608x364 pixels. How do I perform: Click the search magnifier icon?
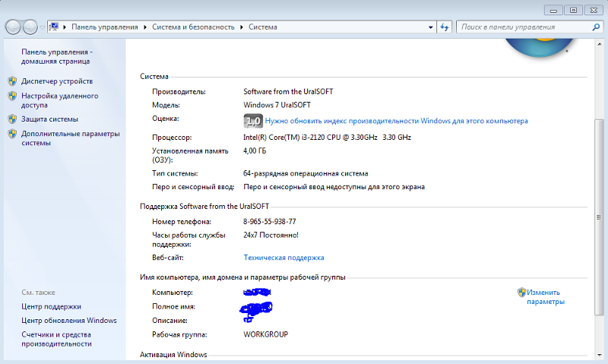tap(596, 27)
